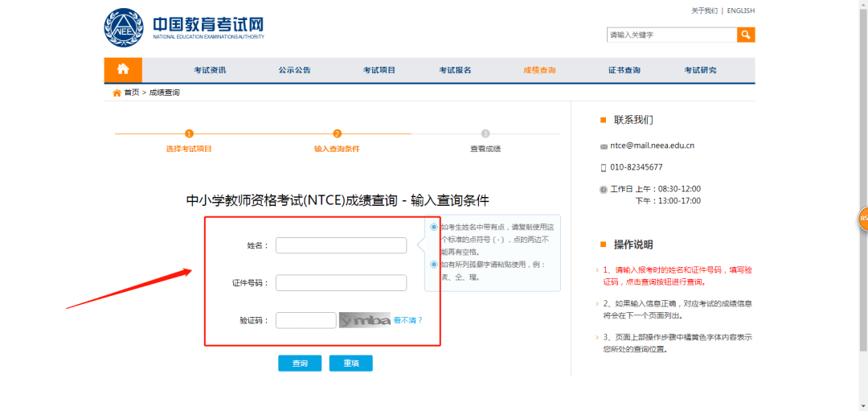Open the 证书查询 menu
The image size is (868, 411).
tap(624, 70)
